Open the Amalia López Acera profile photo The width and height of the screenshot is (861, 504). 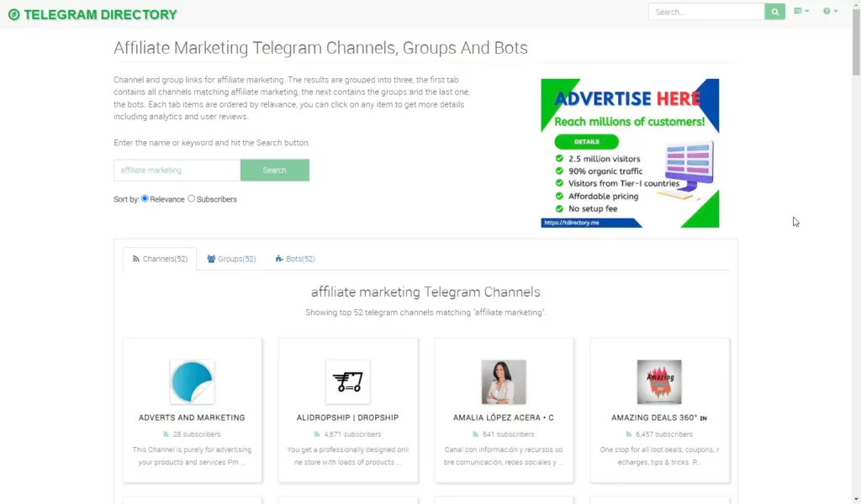click(x=504, y=381)
